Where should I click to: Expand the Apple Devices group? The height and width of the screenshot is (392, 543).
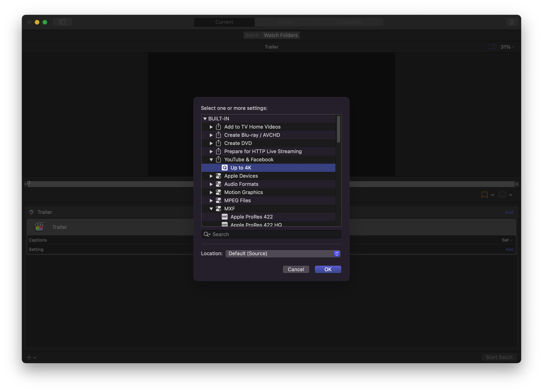pyautogui.click(x=211, y=176)
